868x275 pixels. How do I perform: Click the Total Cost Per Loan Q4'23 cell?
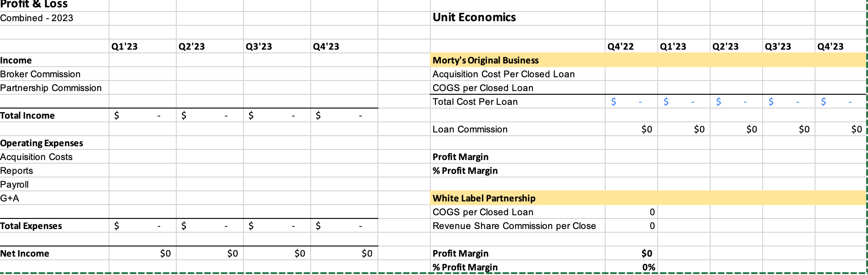click(x=841, y=102)
